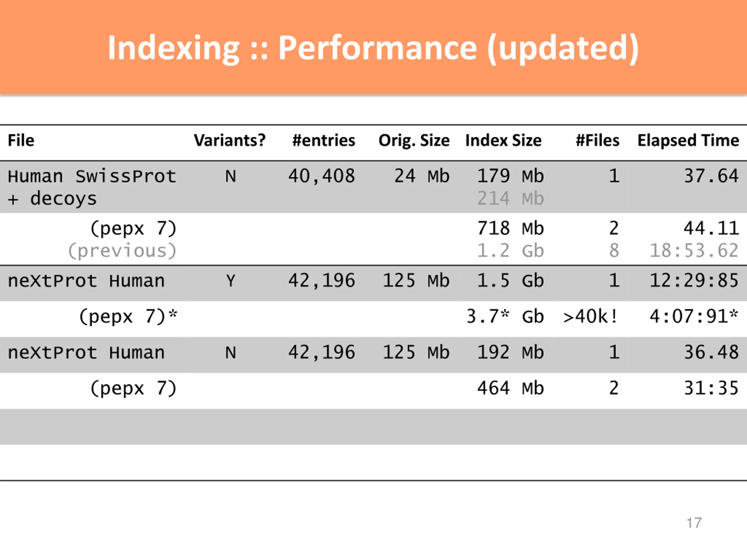Click the '(pepx 7)*' row label

click(x=128, y=317)
